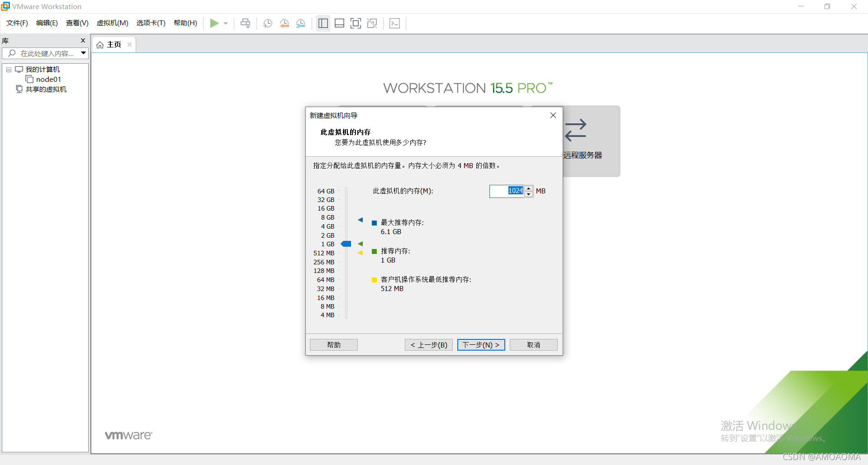
Task: Click the 上一步(B) back button
Action: (x=429, y=345)
